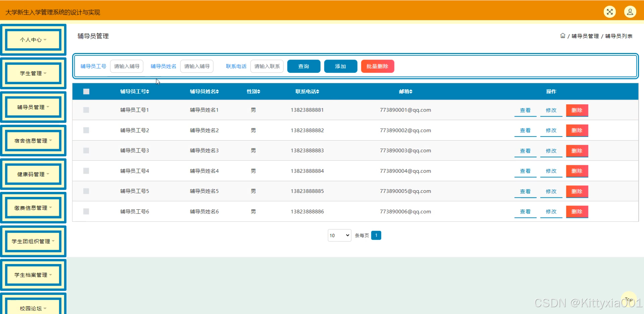
Task: Expand the 个人中心 sidebar menu
Action: click(x=33, y=40)
